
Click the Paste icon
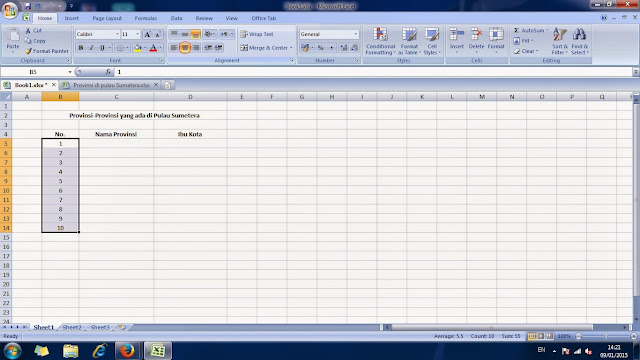13,35
